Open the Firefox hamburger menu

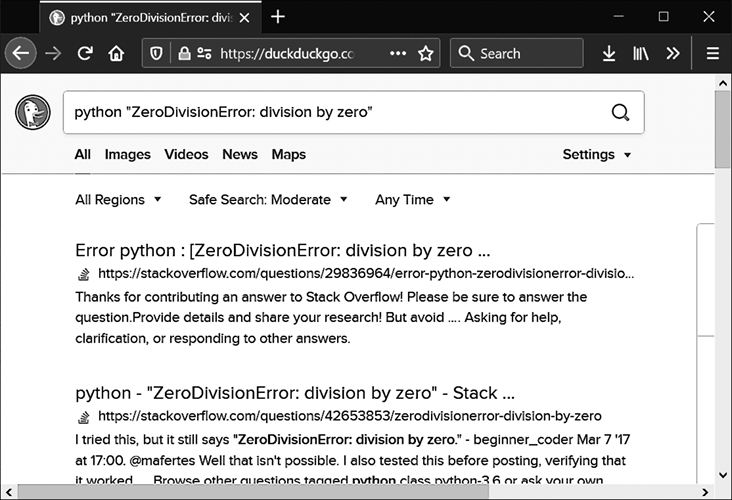point(712,54)
